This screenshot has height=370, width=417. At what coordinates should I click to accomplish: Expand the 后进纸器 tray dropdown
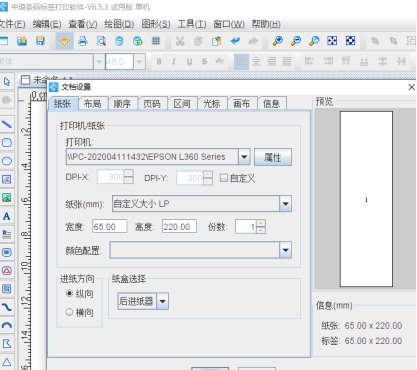point(162,301)
